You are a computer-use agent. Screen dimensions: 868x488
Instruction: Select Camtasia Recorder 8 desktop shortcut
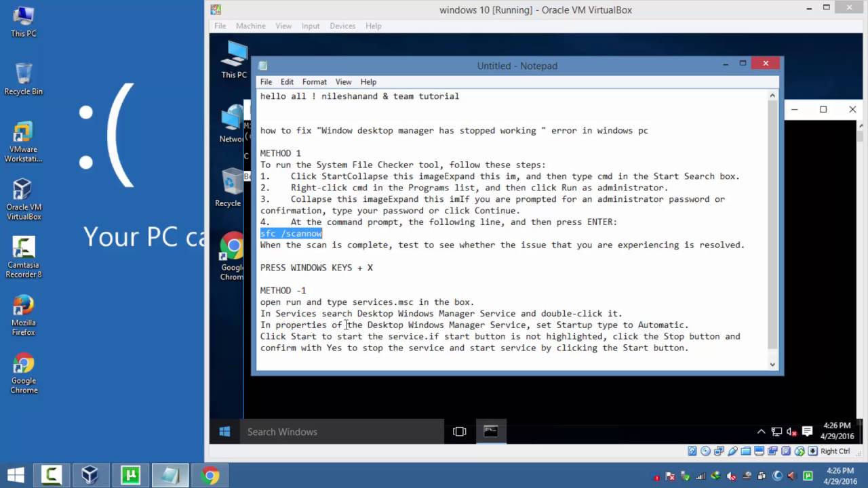click(x=24, y=258)
